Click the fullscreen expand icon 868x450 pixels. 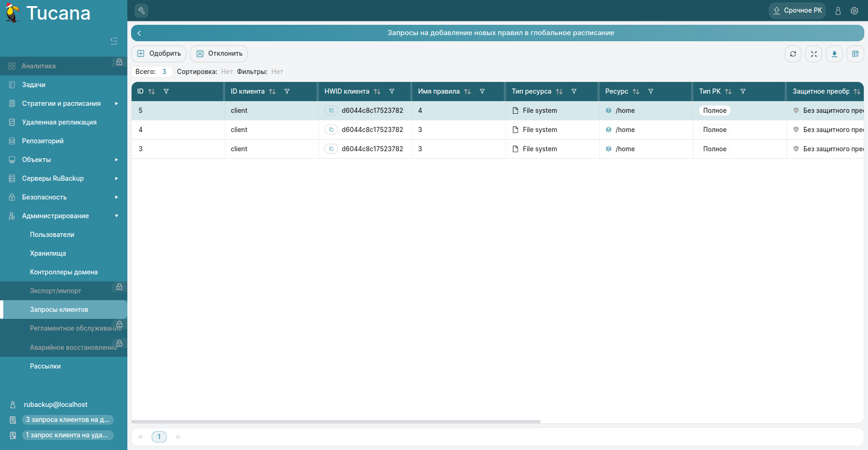point(814,54)
